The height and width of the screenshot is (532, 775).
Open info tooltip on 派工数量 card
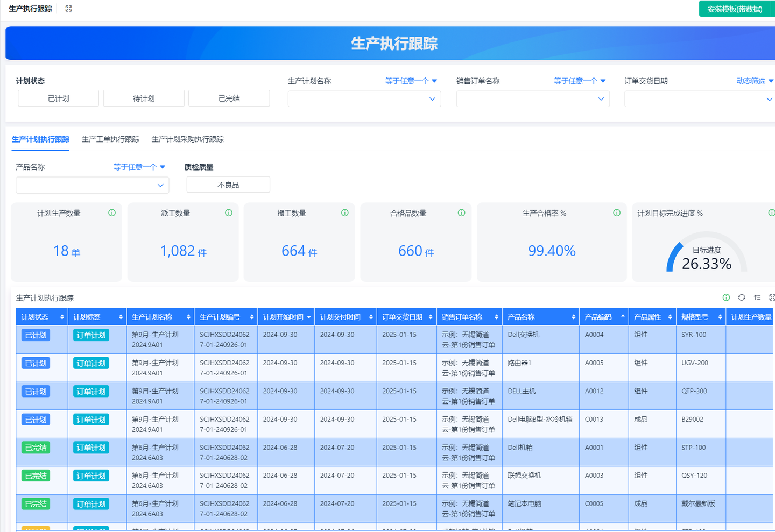[228, 212]
